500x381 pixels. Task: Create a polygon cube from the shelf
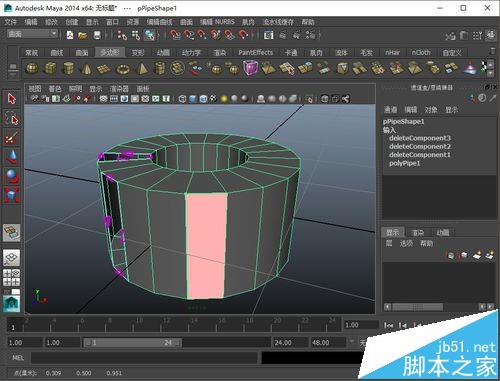50,68
